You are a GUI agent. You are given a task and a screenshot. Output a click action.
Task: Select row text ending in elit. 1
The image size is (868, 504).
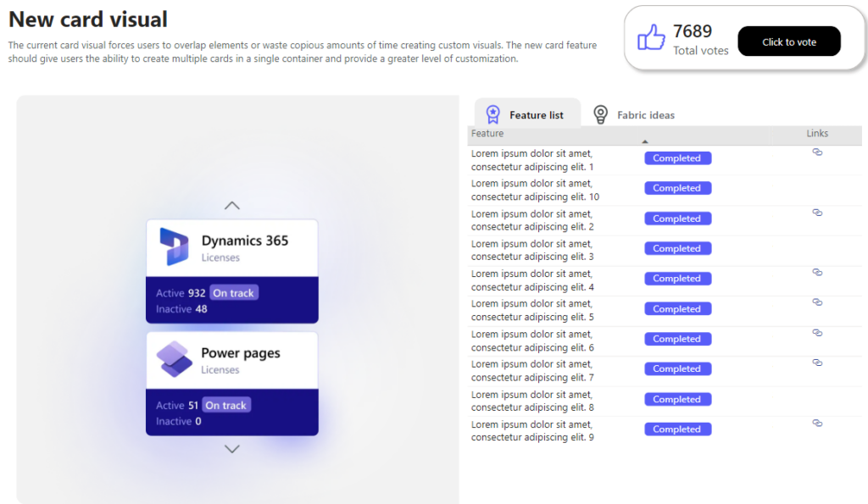(x=532, y=160)
